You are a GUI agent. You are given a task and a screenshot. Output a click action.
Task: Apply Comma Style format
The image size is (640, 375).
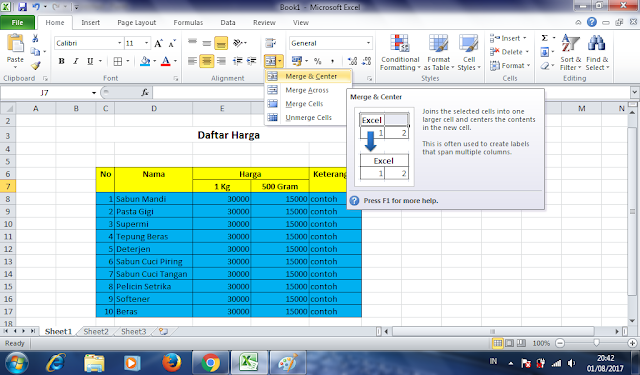(x=332, y=61)
